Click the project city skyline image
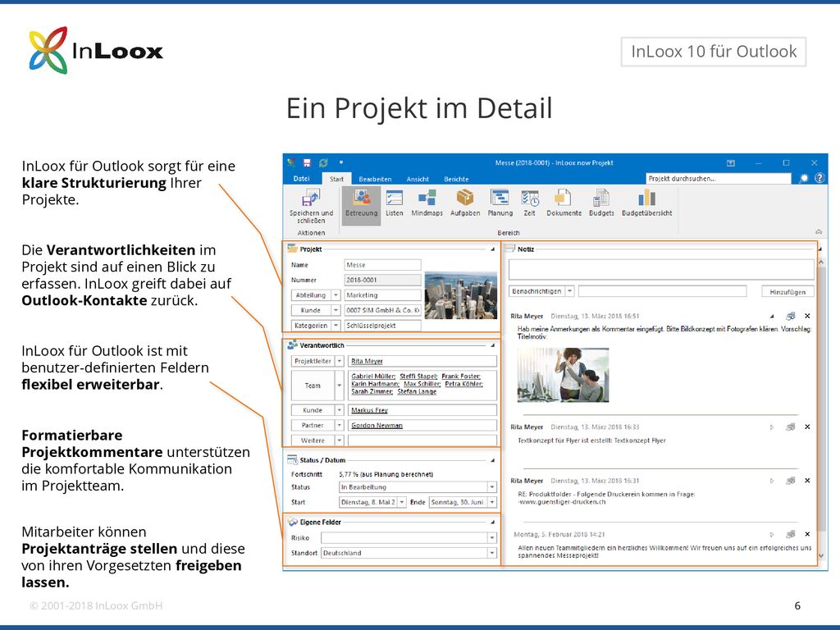Viewport: 840px width, 630px height. pyautogui.click(x=461, y=295)
